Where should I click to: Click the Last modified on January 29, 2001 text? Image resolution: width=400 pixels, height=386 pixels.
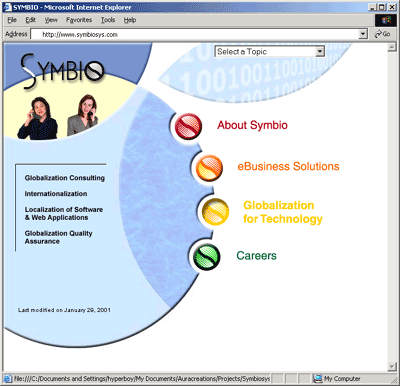(x=64, y=310)
